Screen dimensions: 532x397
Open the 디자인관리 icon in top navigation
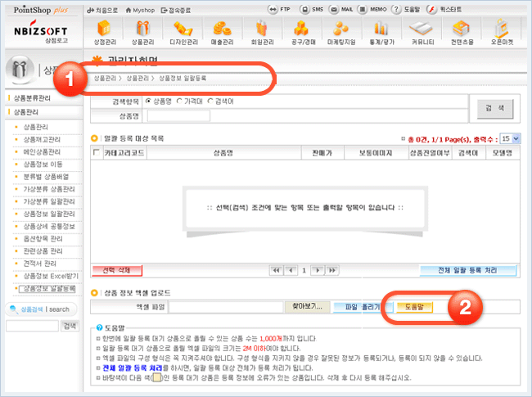pos(184,31)
